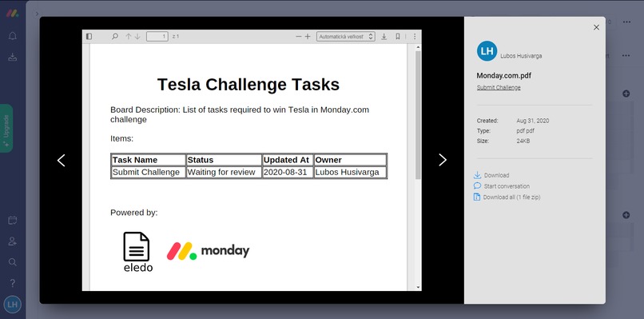Click the eledo logo in PDF
Image resolution: width=644 pixels, height=319 pixels.
pos(137,252)
